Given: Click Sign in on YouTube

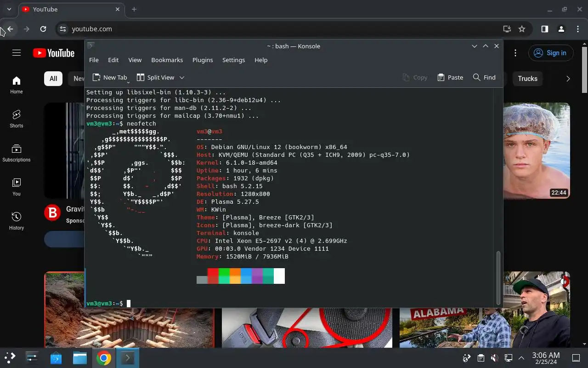Looking at the screenshot, I should pyautogui.click(x=551, y=53).
